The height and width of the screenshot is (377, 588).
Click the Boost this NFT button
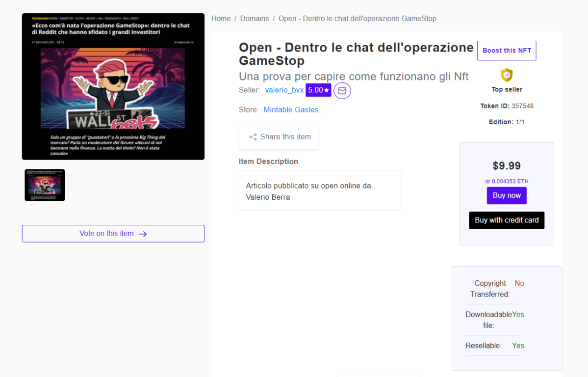click(x=507, y=51)
